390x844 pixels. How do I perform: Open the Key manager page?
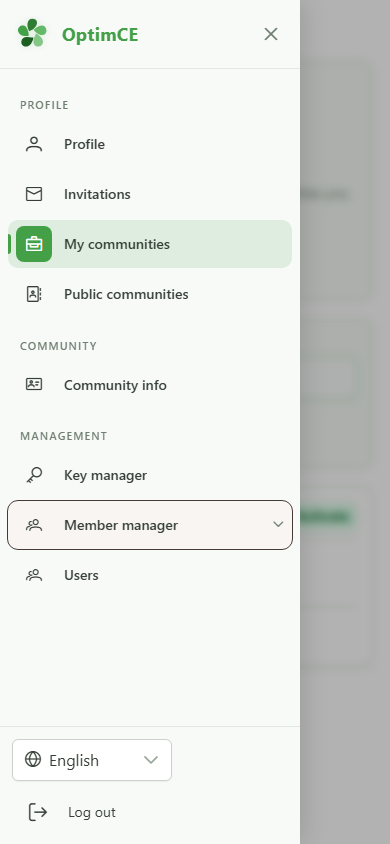coord(150,475)
